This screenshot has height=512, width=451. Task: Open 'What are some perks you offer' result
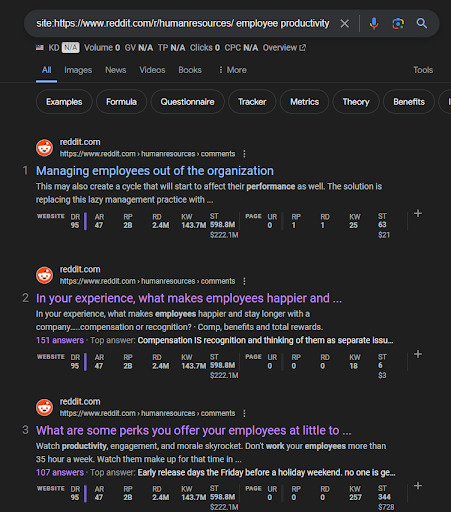click(x=193, y=431)
